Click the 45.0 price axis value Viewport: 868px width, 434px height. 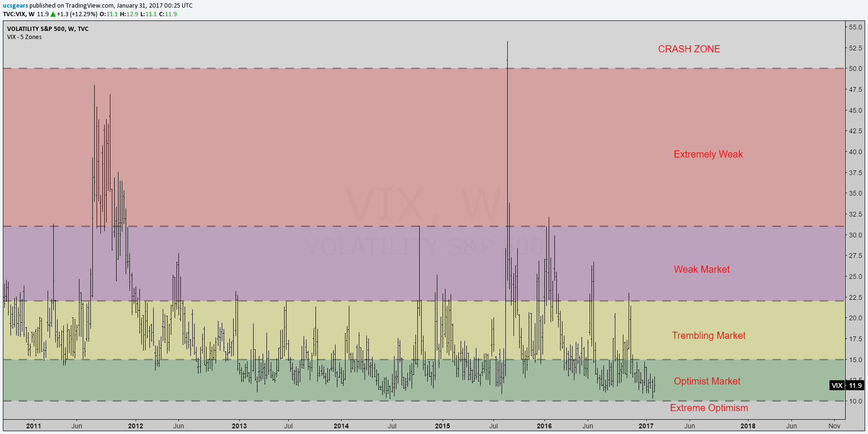tap(855, 110)
